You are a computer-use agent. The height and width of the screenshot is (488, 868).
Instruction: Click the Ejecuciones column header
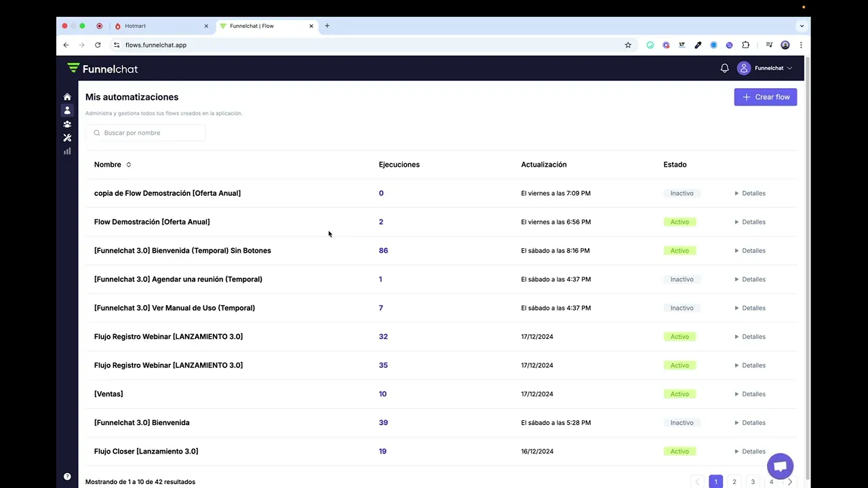click(399, 165)
